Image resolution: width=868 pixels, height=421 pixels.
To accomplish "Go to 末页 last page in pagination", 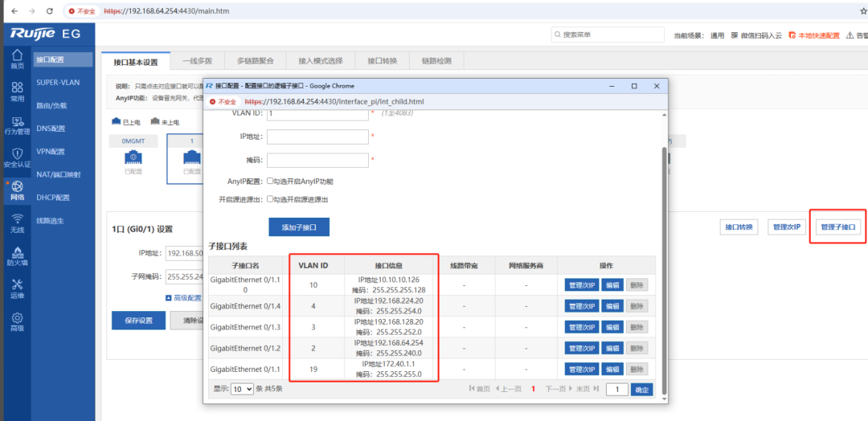I will [x=587, y=389].
